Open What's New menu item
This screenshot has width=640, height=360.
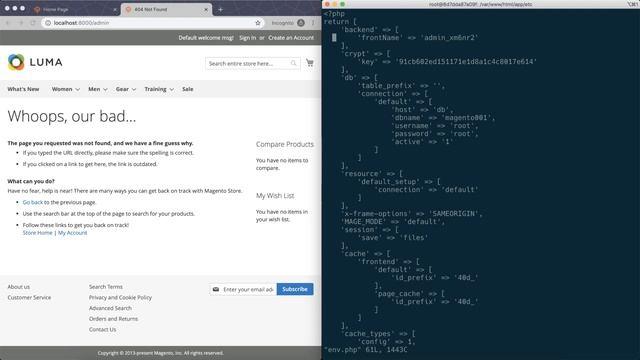[x=23, y=89]
